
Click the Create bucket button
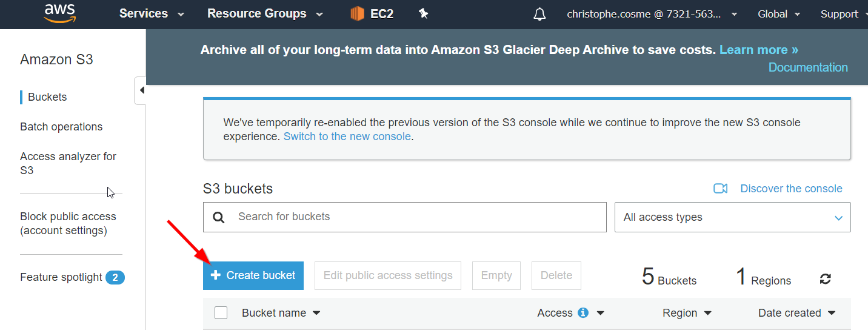click(x=253, y=275)
